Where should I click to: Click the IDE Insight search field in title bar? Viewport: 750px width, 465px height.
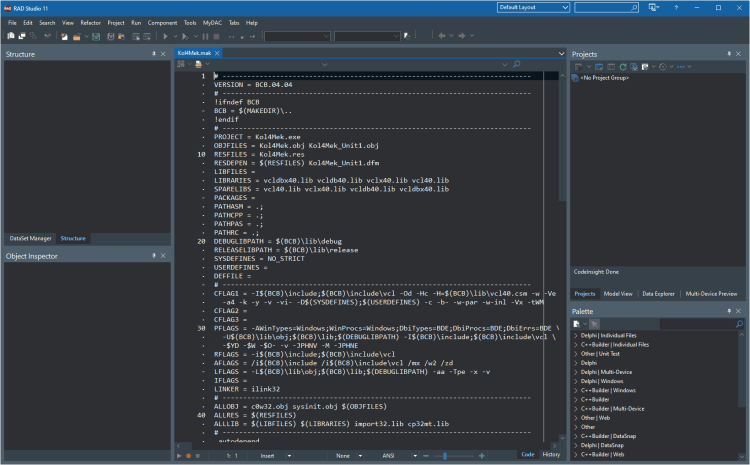pos(606,8)
